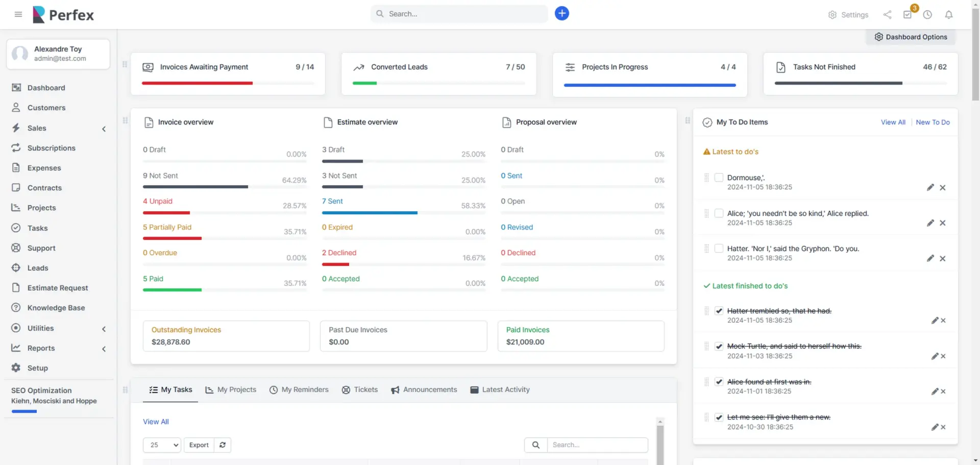
Task: Click the Dashboard Options button
Action: pyautogui.click(x=911, y=36)
